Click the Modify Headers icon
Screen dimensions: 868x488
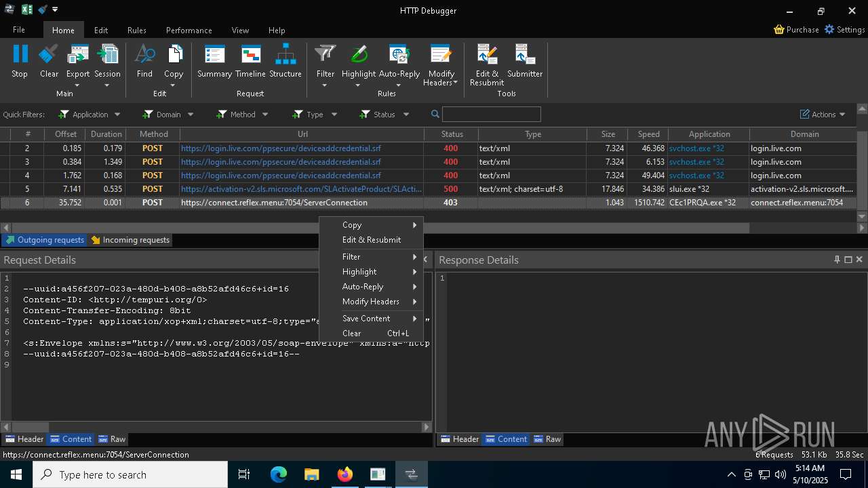(441, 55)
